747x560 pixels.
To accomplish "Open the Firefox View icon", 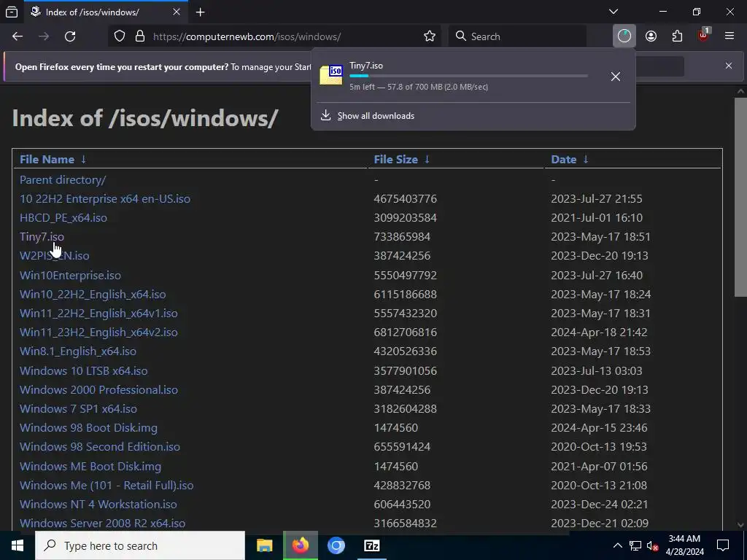I will (12, 12).
